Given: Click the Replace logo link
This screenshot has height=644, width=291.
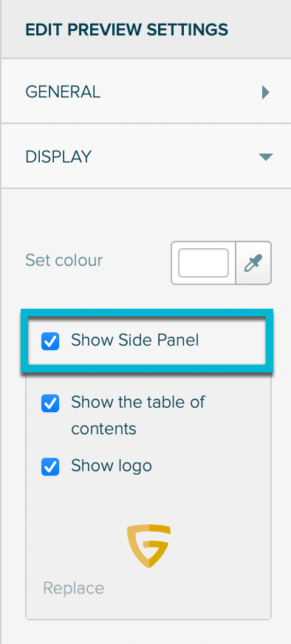Looking at the screenshot, I should tap(74, 588).
